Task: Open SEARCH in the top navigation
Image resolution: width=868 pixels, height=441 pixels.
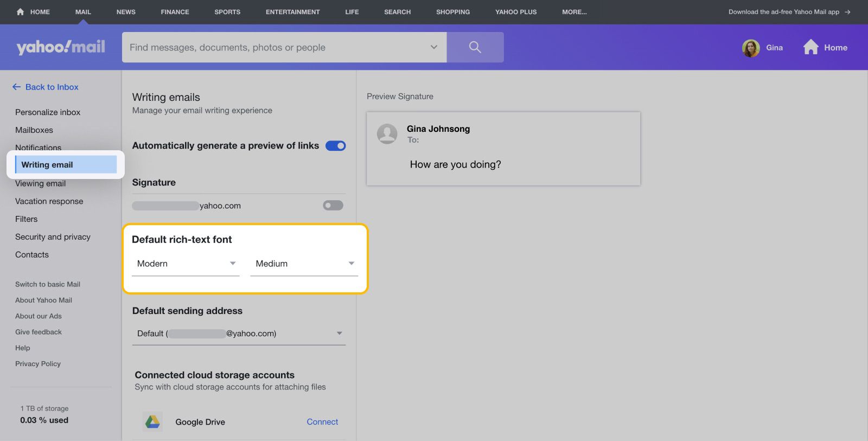Action: point(398,12)
